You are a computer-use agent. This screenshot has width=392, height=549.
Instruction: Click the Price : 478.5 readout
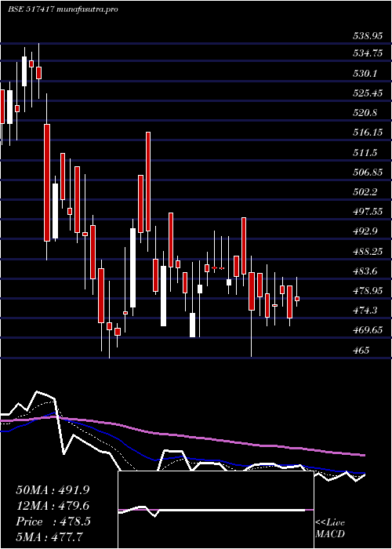[x=53, y=522]
